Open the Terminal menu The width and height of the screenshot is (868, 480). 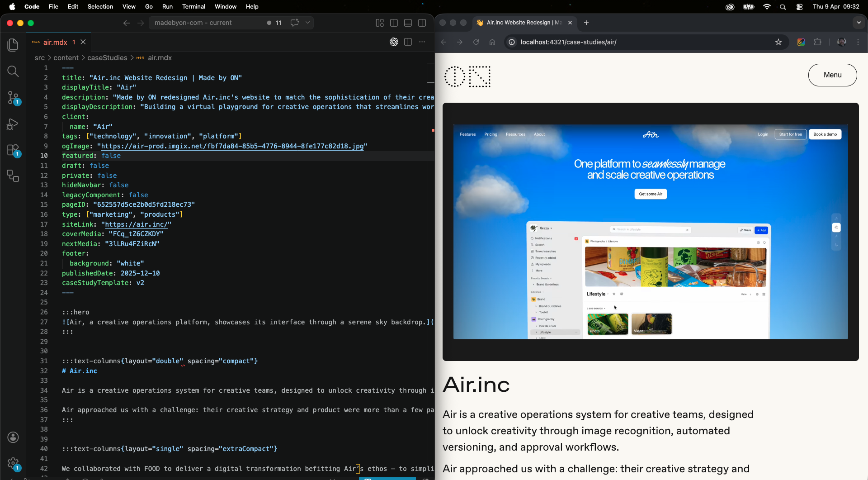click(x=193, y=6)
